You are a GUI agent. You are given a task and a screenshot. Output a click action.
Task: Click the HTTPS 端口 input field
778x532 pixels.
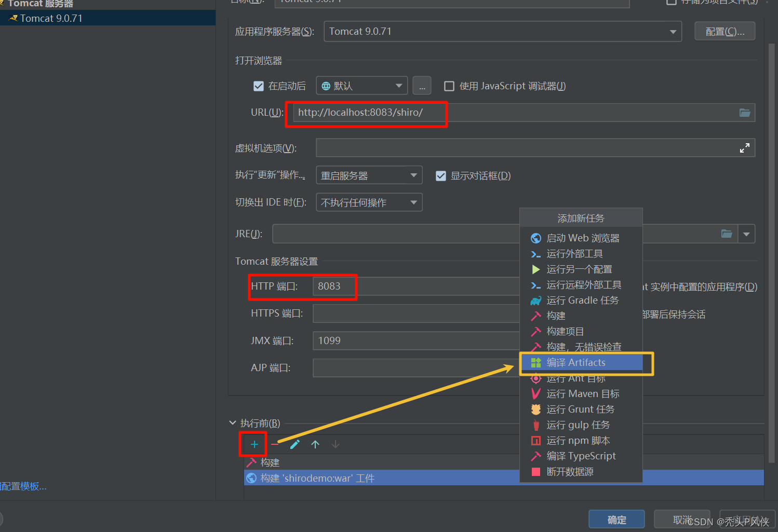tap(416, 313)
